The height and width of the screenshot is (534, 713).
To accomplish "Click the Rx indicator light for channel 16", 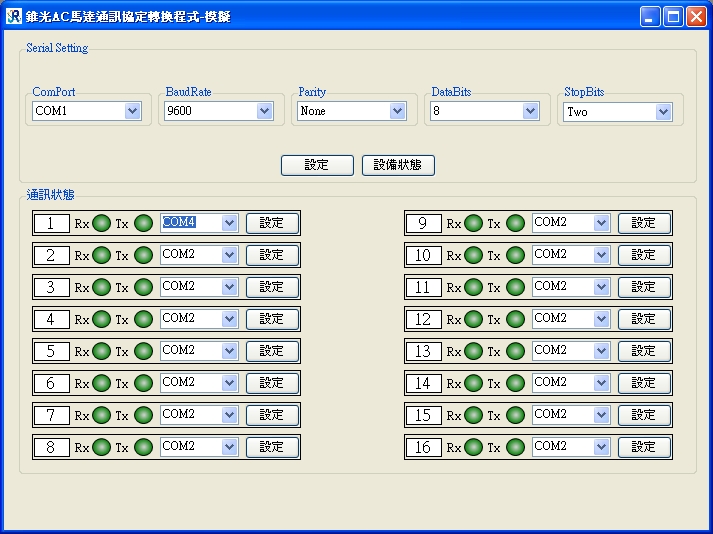I will 473,447.
